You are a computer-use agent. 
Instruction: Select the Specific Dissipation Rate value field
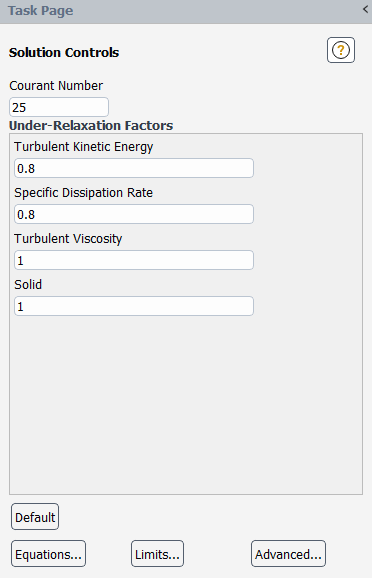click(134, 214)
